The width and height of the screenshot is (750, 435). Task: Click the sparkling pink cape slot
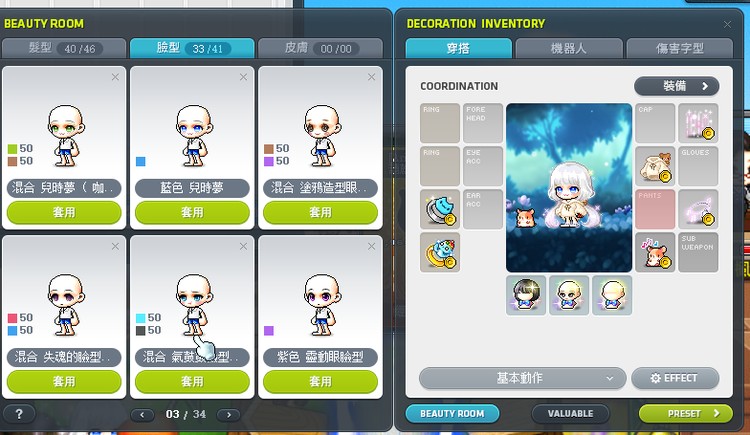tap(698, 123)
